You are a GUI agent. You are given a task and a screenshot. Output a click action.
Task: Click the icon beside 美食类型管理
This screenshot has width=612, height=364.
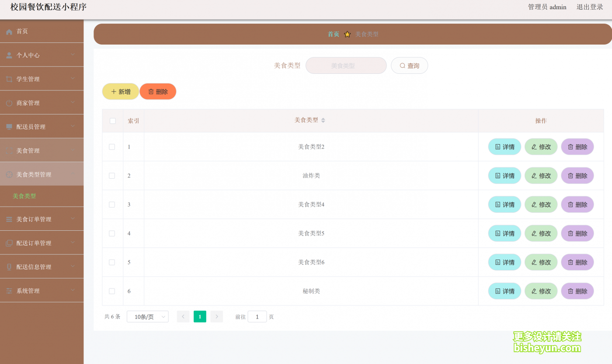tap(9, 175)
